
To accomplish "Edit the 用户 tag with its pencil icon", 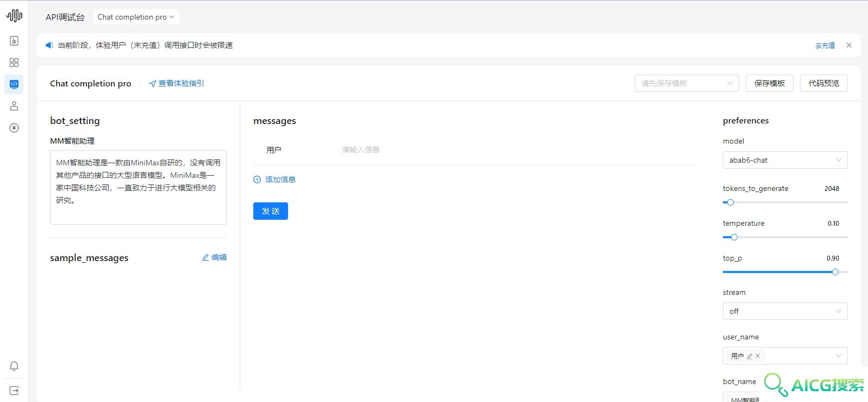I will [x=750, y=356].
